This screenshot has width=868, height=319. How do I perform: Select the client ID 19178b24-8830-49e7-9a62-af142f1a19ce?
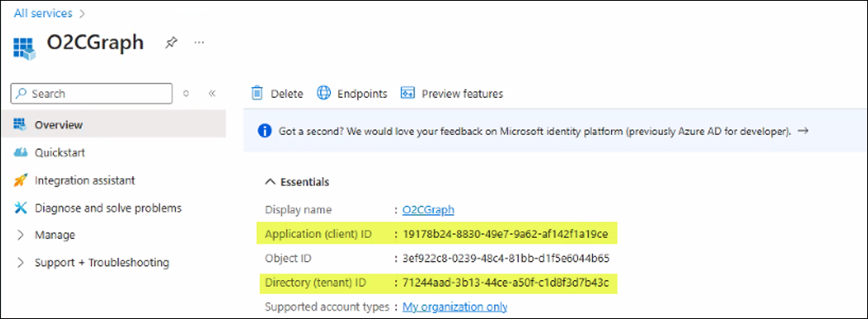tap(506, 234)
